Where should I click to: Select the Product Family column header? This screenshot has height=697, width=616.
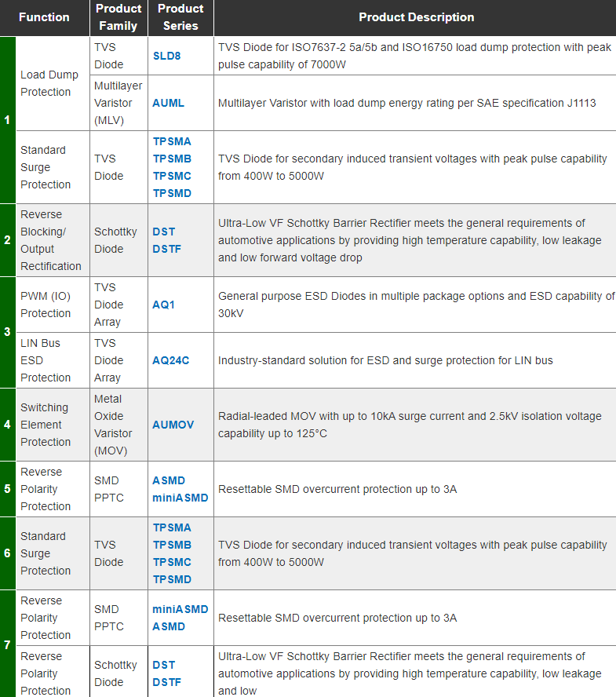(118, 17)
